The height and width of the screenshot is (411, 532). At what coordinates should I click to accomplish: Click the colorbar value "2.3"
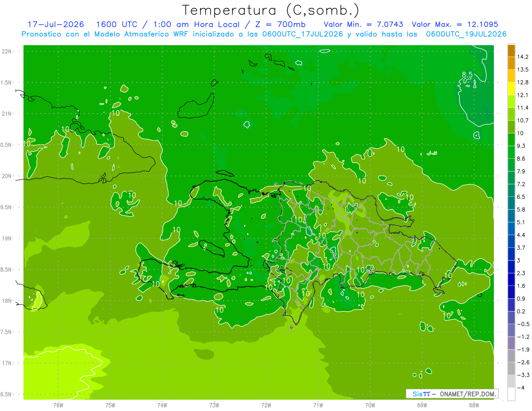click(521, 273)
